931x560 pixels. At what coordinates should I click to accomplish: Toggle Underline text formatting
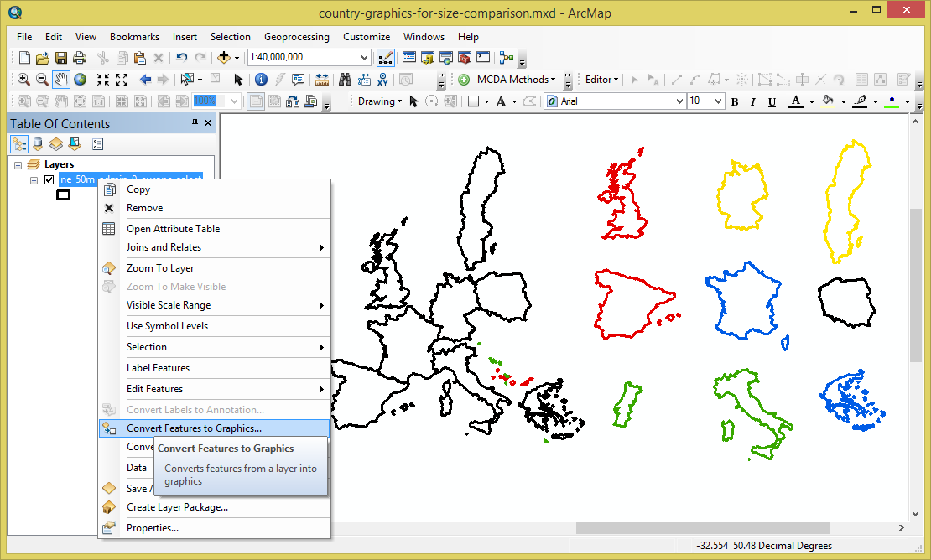pyautogui.click(x=771, y=101)
